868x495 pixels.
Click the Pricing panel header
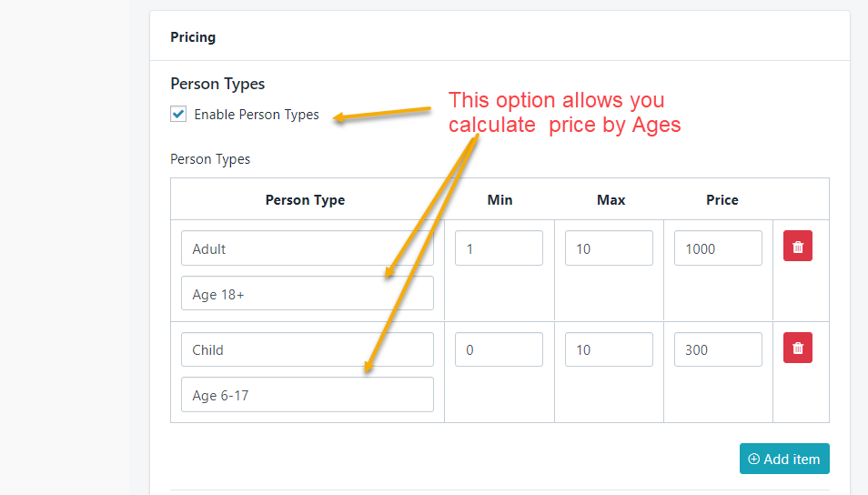(x=193, y=37)
